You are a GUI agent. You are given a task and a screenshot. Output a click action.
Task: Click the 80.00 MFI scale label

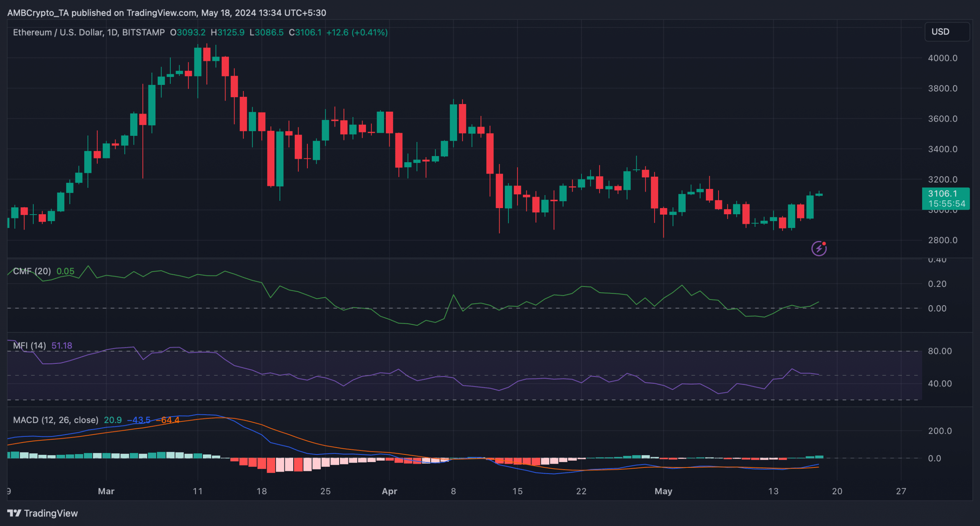pyautogui.click(x=940, y=351)
